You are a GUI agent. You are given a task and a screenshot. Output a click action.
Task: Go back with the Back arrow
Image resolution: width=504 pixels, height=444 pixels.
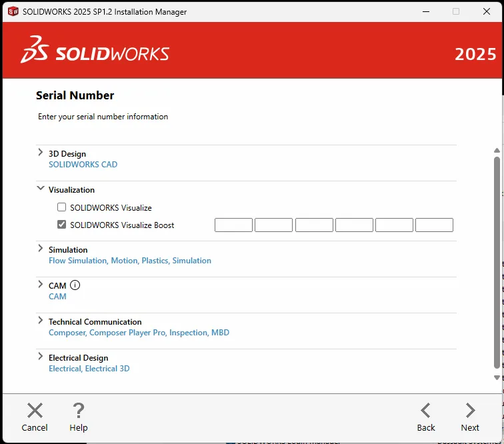425,411
